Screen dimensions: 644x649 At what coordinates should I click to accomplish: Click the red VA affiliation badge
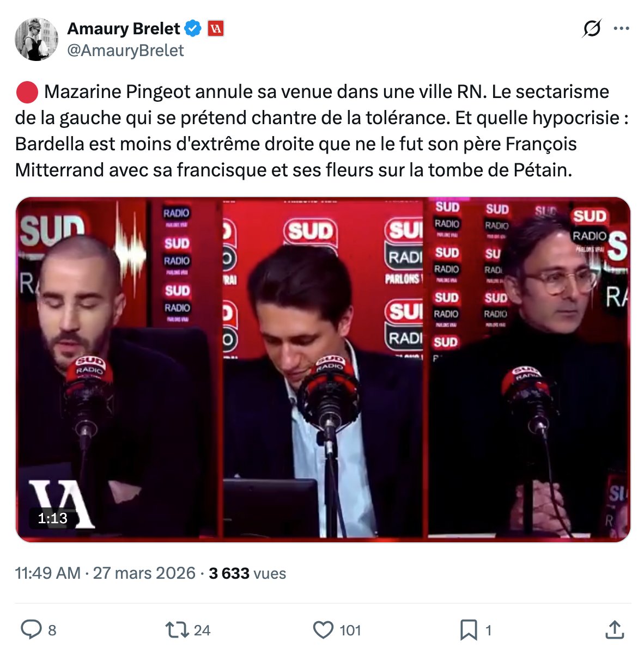click(215, 28)
